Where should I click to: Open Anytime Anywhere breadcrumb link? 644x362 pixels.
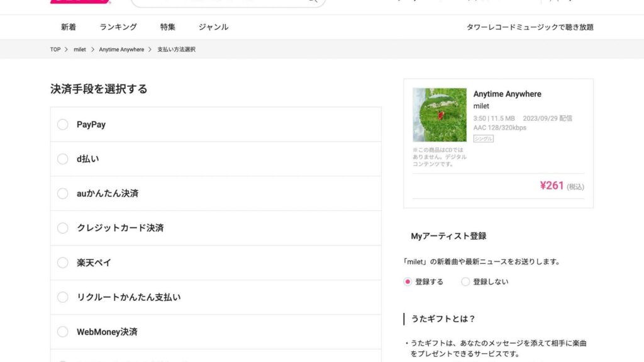[121, 49]
